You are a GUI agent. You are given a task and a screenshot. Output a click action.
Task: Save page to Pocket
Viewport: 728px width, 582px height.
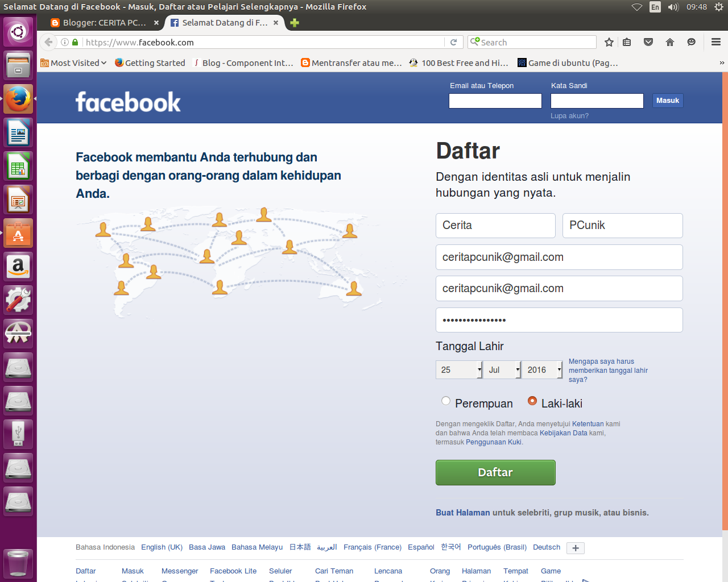pos(648,42)
